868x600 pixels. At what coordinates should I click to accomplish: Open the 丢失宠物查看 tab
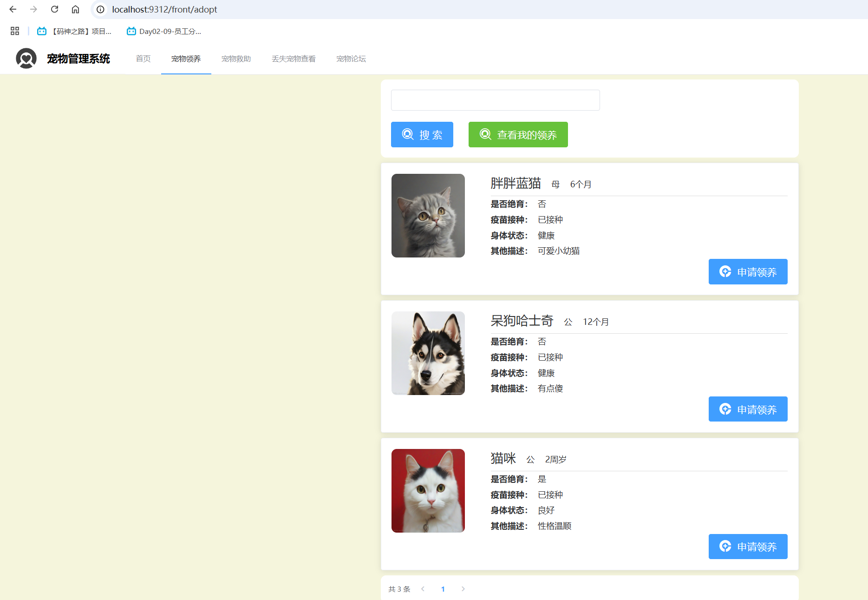pyautogui.click(x=294, y=59)
